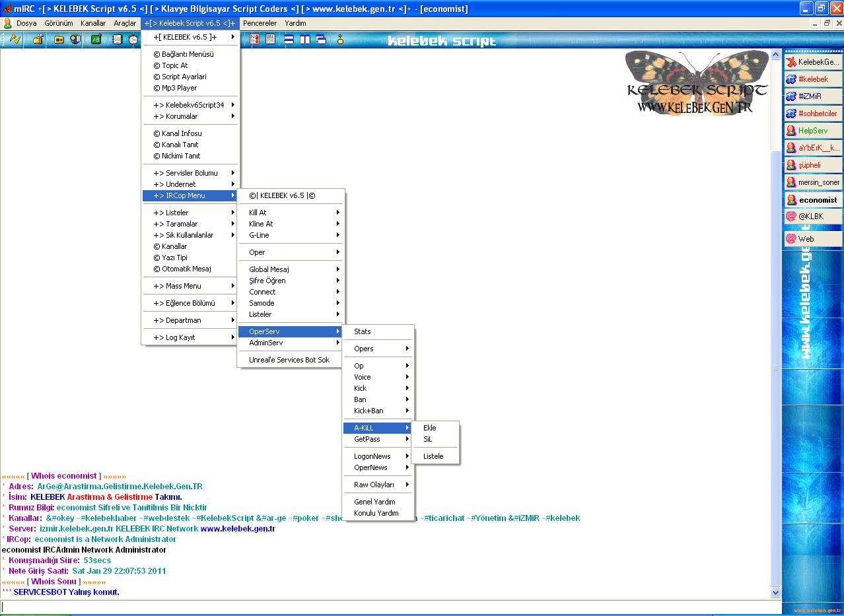Select Stats in the OperServ submenu
The height and width of the screenshot is (616, 844).
point(378,331)
